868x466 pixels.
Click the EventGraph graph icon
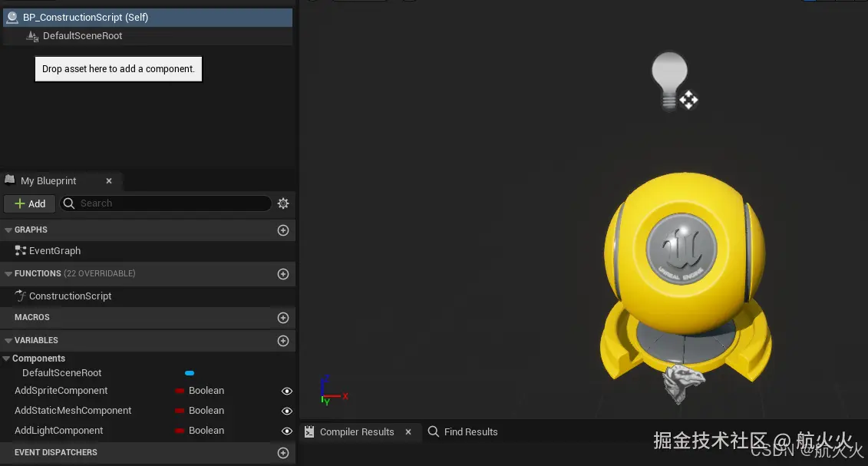click(x=21, y=251)
